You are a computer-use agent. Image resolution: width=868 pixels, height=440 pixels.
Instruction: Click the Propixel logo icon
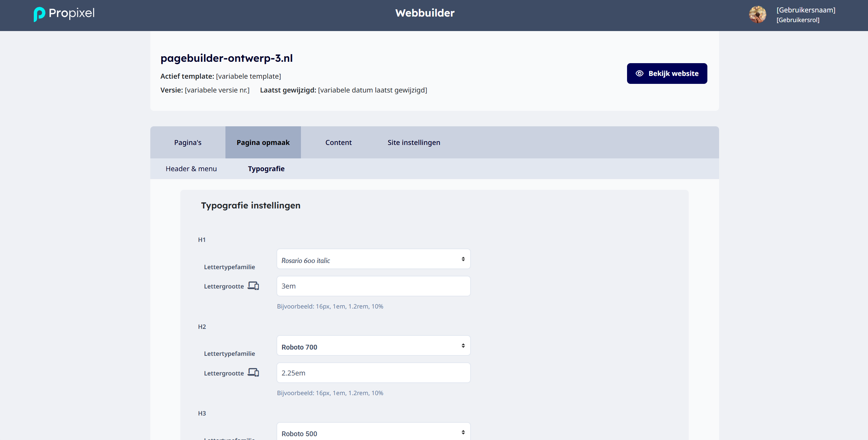coord(39,14)
